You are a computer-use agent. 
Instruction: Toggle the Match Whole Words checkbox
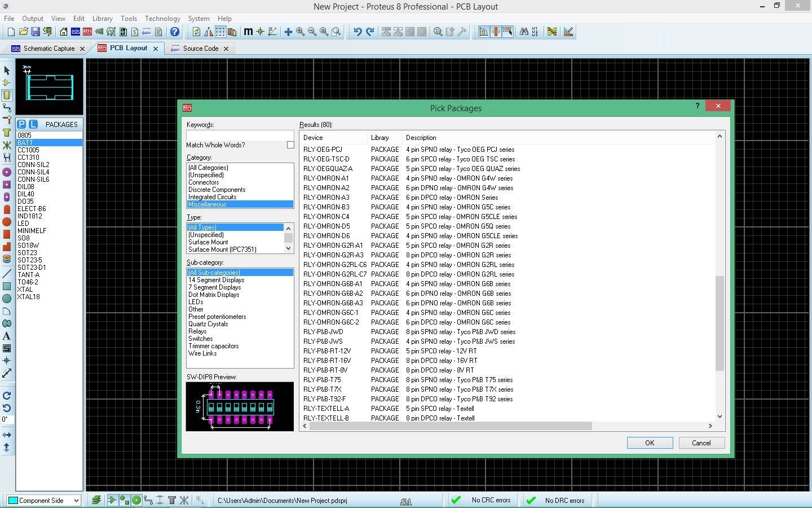[x=290, y=145]
